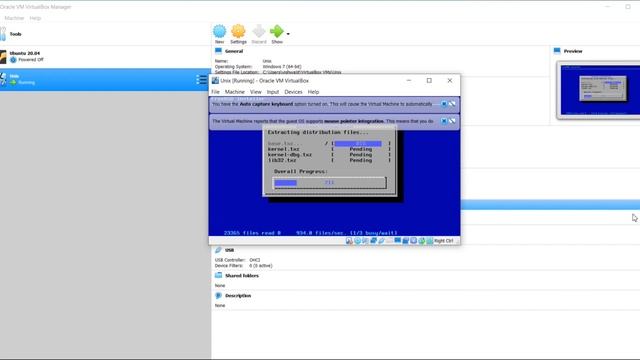The height and width of the screenshot is (360, 640).
Task: Click shared folders status icon
Action: 389,241
